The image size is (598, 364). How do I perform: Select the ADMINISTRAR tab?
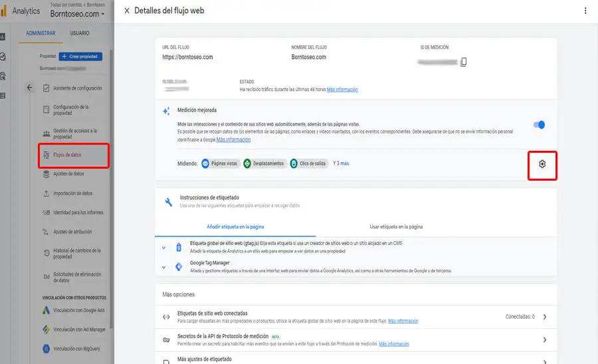41,33
